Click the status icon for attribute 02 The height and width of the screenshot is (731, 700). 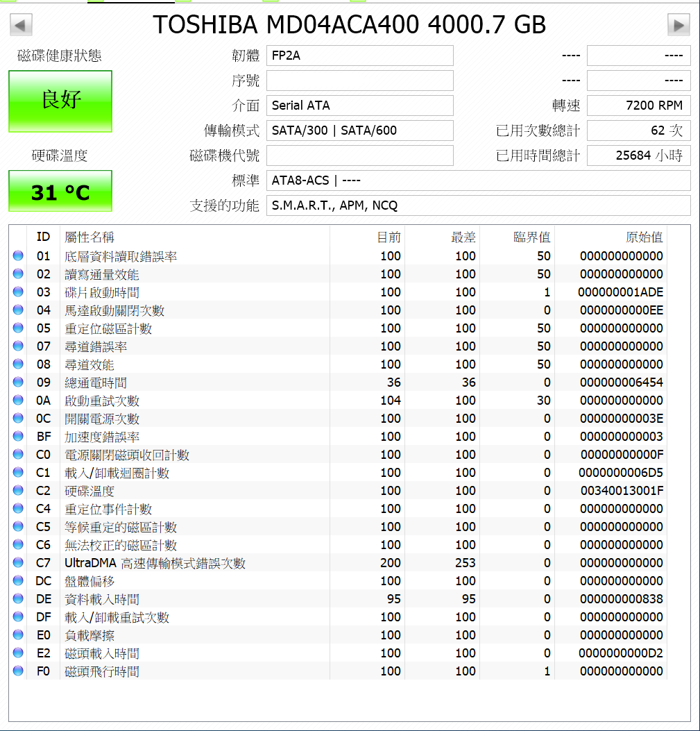18,274
